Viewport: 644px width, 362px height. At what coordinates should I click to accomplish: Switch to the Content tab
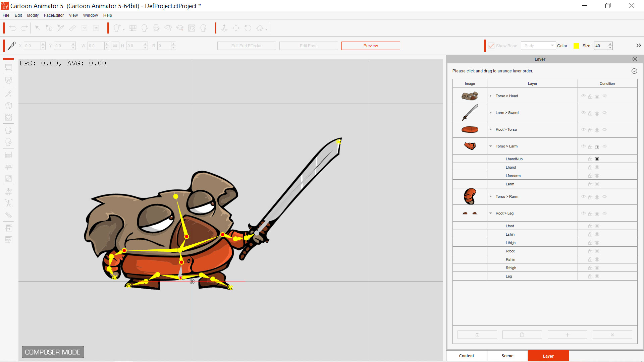467,356
